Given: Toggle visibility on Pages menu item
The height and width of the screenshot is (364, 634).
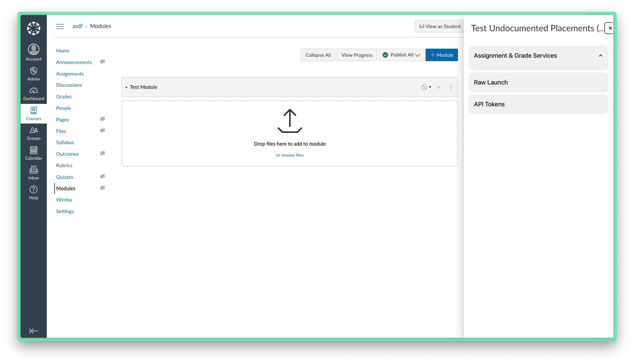Looking at the screenshot, I should [102, 119].
